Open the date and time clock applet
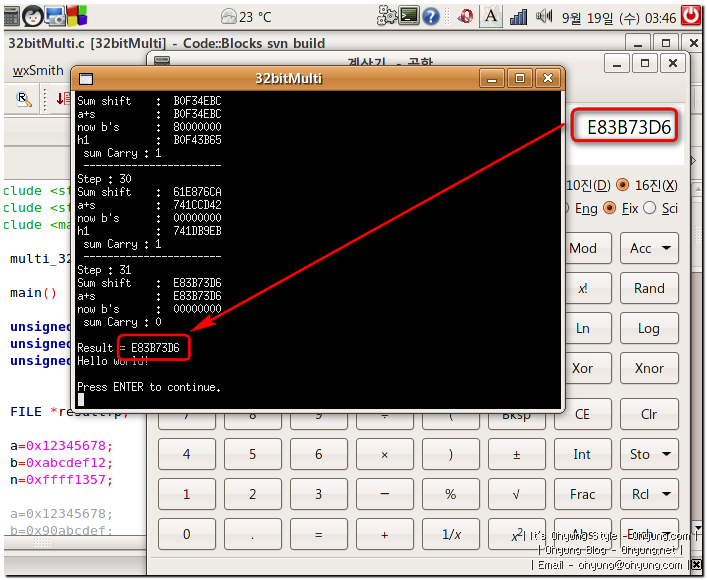The image size is (707, 580). point(619,18)
